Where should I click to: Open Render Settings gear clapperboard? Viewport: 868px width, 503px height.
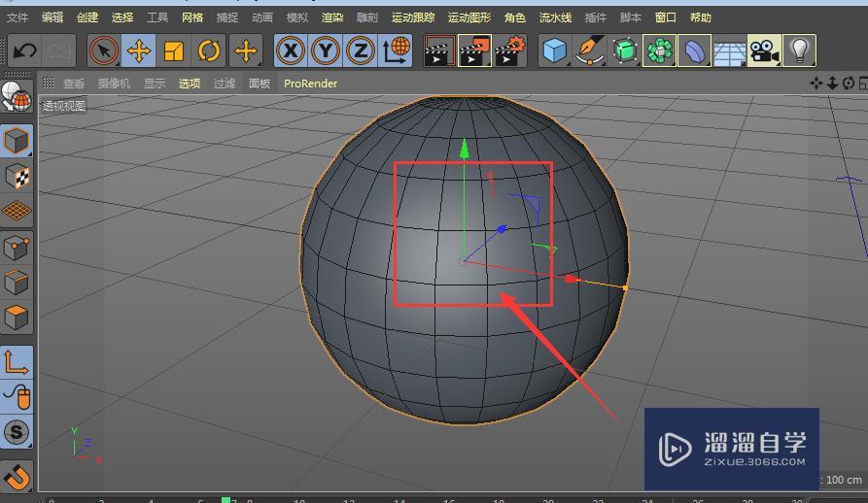click(x=510, y=50)
